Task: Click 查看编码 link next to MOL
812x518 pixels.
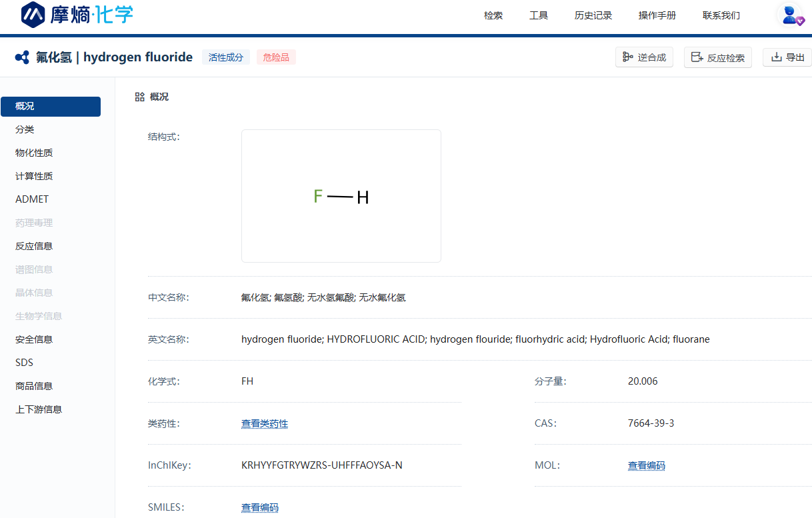Action: click(646, 465)
